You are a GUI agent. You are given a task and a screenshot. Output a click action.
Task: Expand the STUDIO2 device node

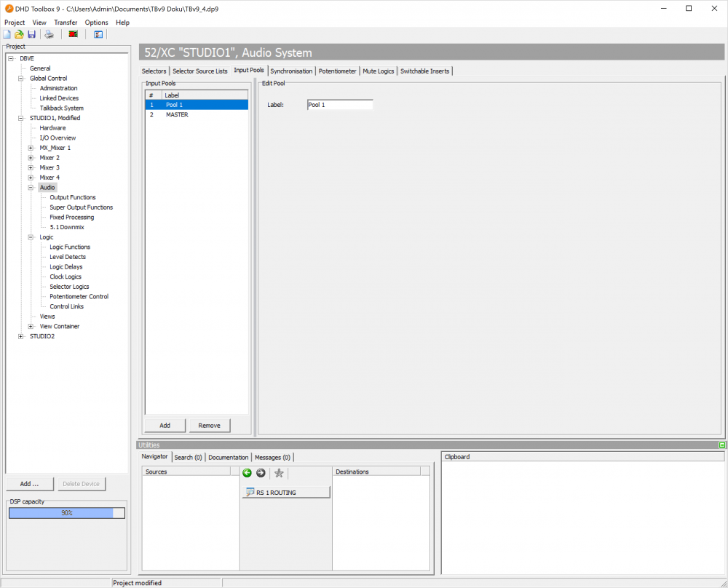pos(20,335)
